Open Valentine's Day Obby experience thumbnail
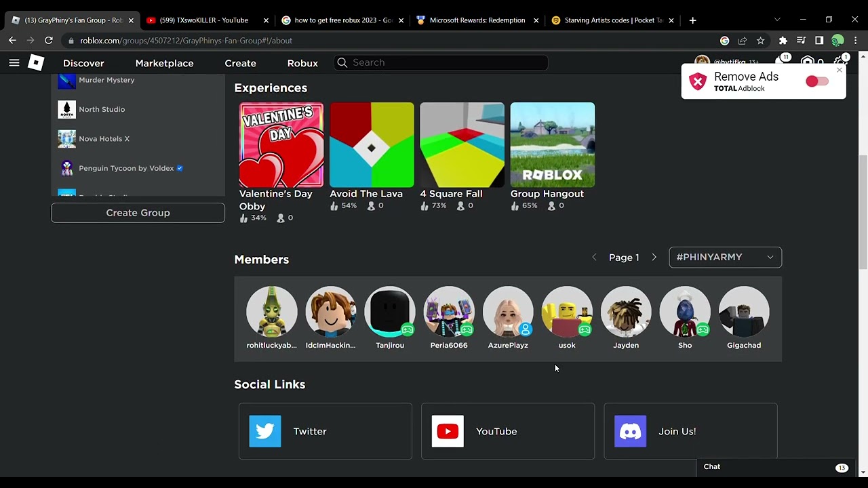This screenshot has width=868, height=488. (x=281, y=145)
